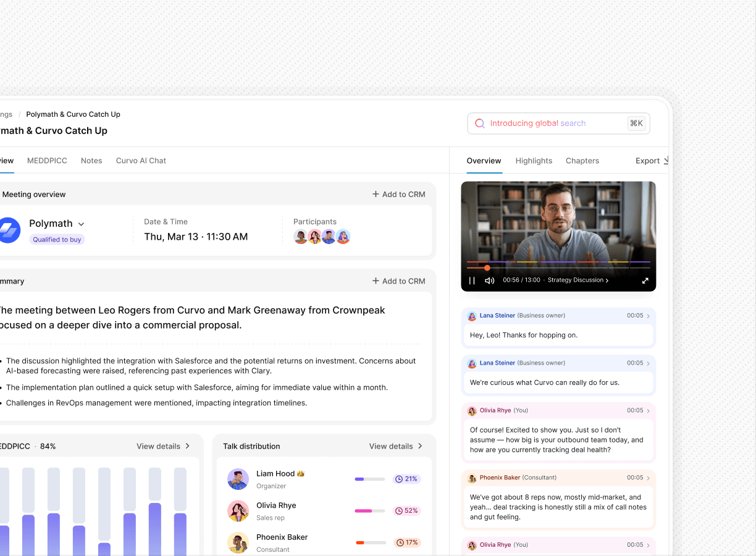Image resolution: width=756 pixels, height=556 pixels.
Task: Click the video progress scrubber handle
Action: [487, 267]
